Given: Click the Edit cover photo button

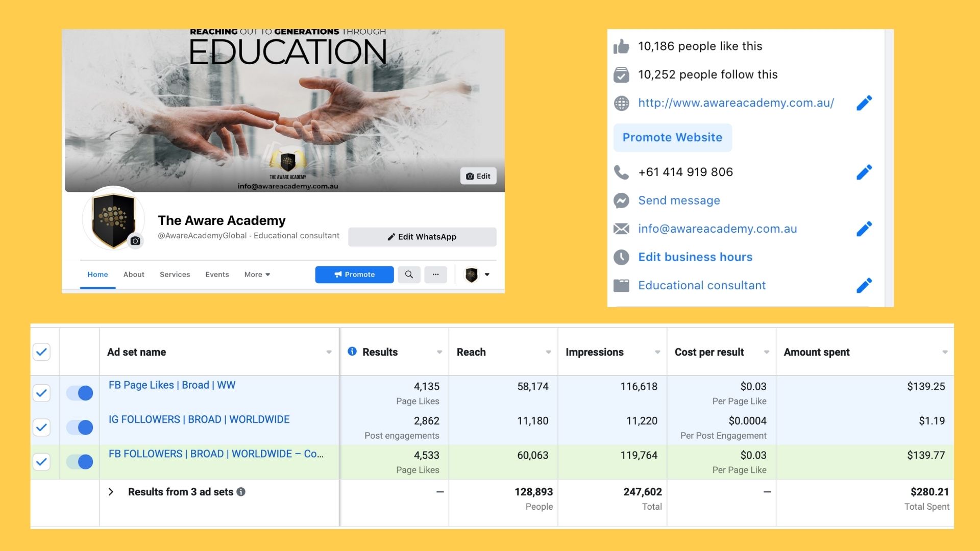Looking at the screenshot, I should click(478, 176).
